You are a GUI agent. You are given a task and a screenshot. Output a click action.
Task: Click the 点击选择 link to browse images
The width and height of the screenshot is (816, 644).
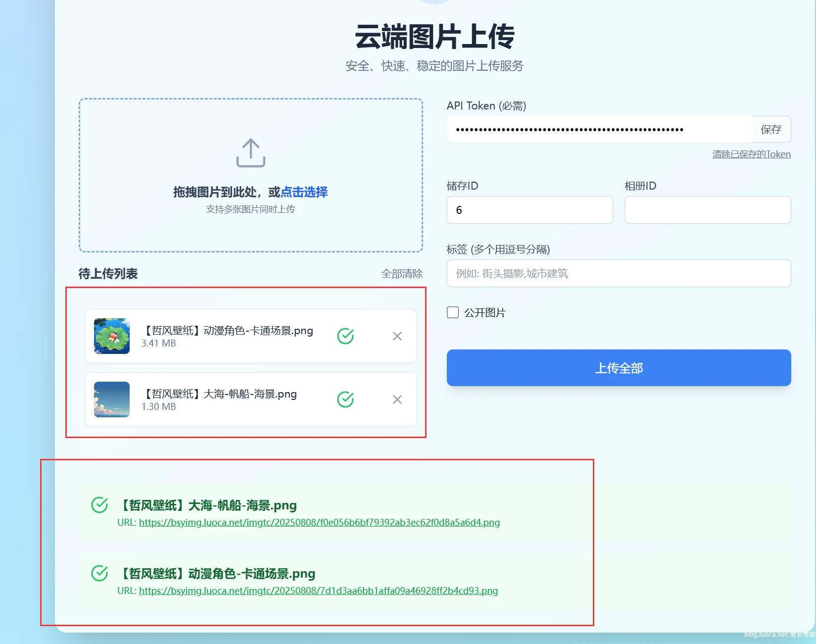[304, 192]
